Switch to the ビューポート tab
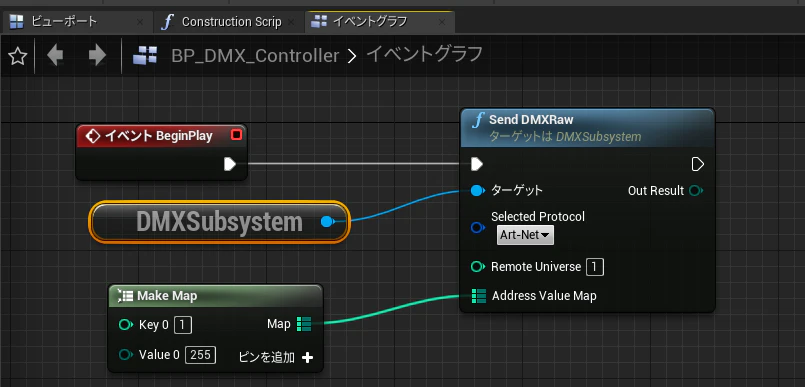This screenshot has width=805, height=387. click(x=77, y=22)
